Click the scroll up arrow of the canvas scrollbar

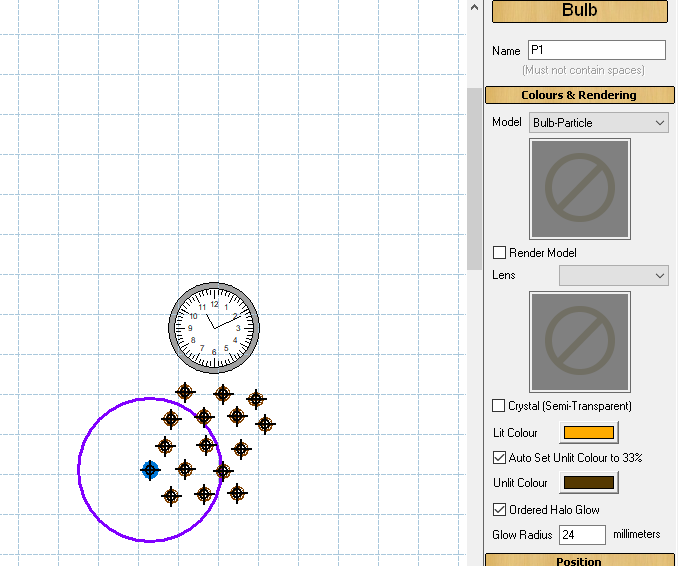474,7
